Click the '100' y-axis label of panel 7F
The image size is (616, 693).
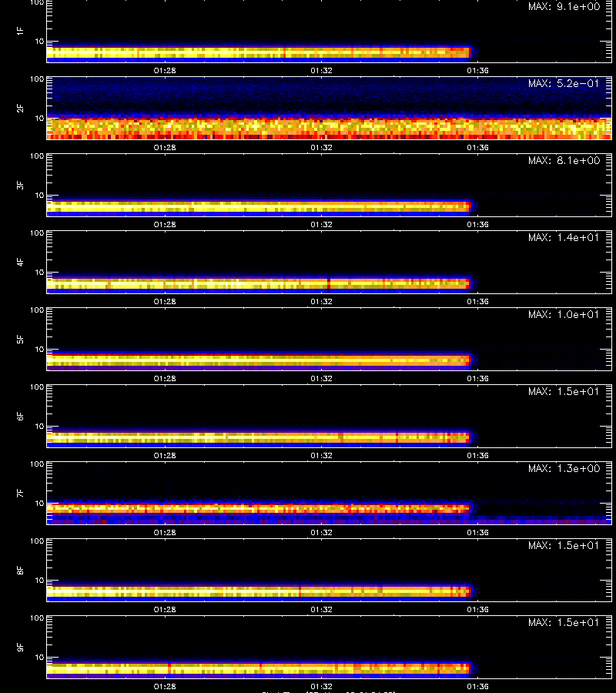click(37, 464)
